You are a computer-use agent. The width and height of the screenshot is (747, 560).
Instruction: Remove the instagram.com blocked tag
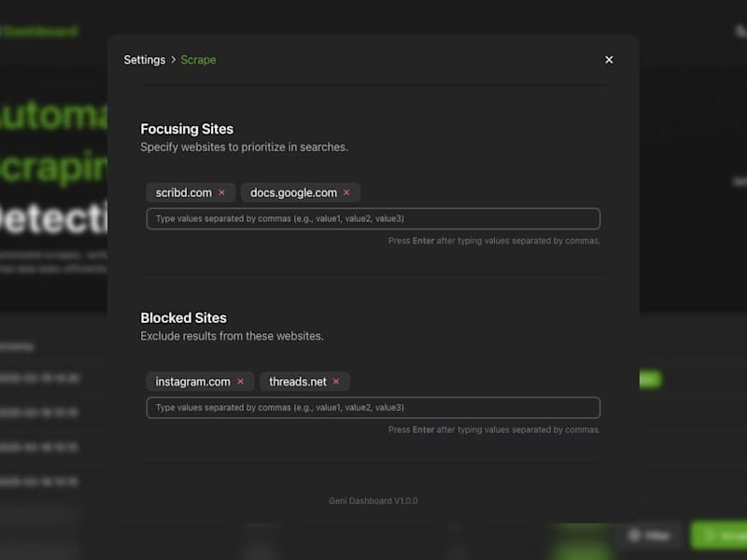coord(240,382)
